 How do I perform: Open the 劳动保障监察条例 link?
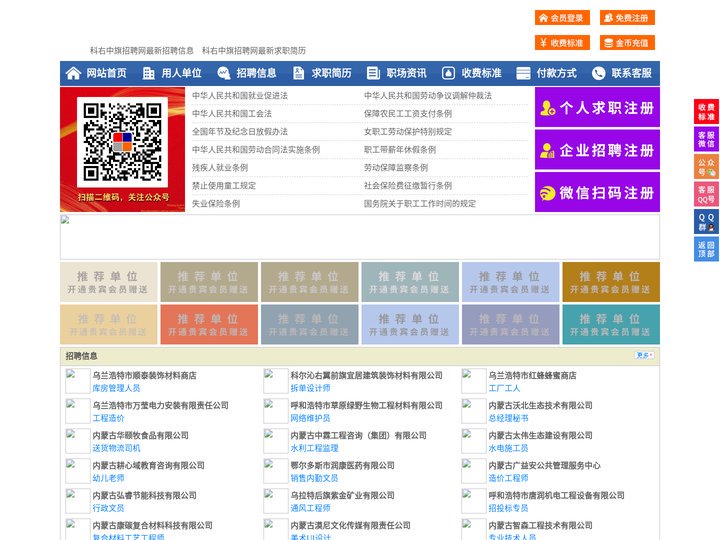click(396, 168)
